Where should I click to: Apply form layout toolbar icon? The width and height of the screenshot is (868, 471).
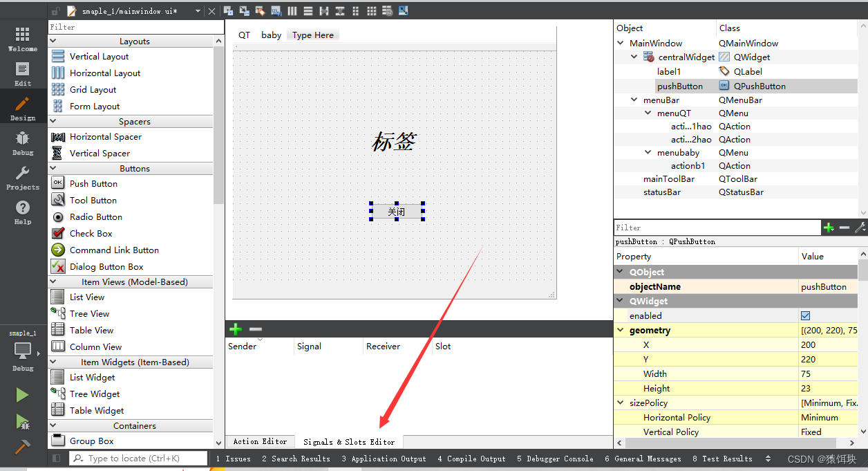click(356, 10)
